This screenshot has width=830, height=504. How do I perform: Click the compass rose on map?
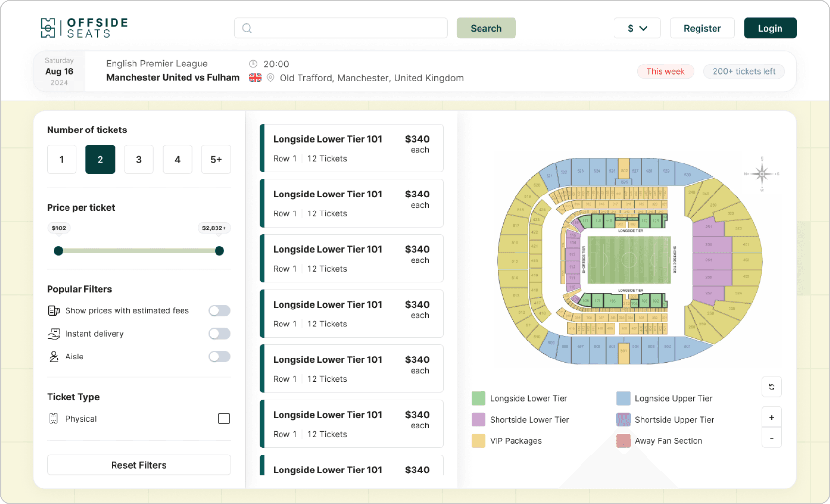762,174
